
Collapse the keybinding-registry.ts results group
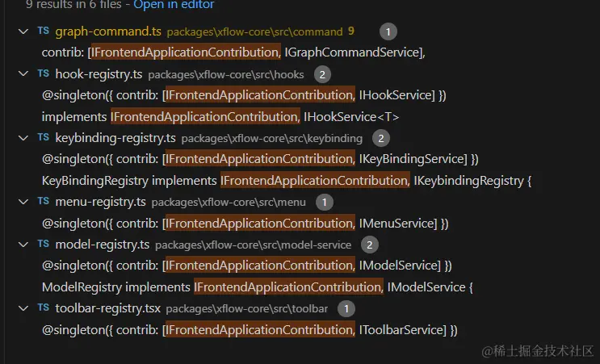(x=23, y=138)
